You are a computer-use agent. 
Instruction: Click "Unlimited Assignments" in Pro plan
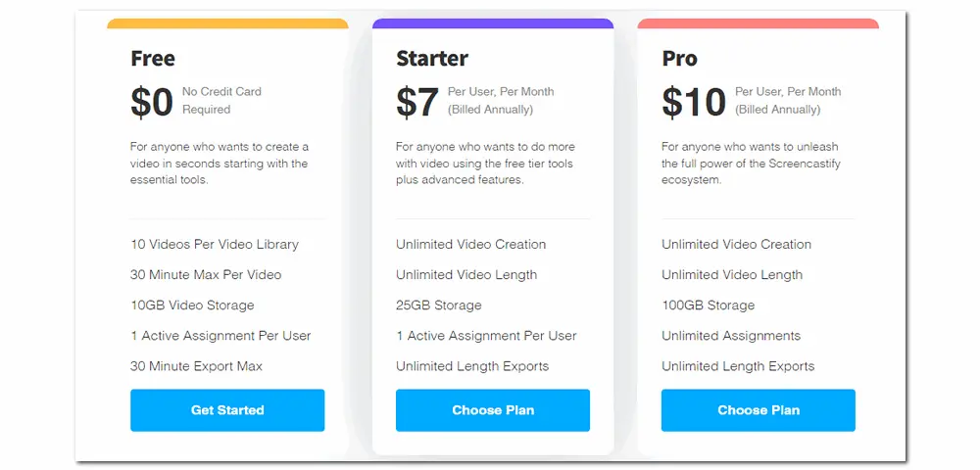click(x=731, y=336)
